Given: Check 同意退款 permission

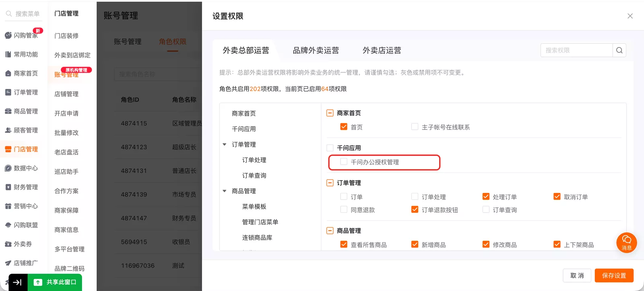Looking at the screenshot, I should (344, 209).
